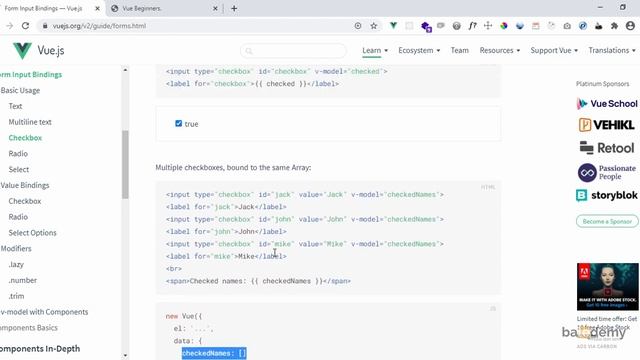
Task: Go to Value Bindings section
Action: tap(24, 185)
